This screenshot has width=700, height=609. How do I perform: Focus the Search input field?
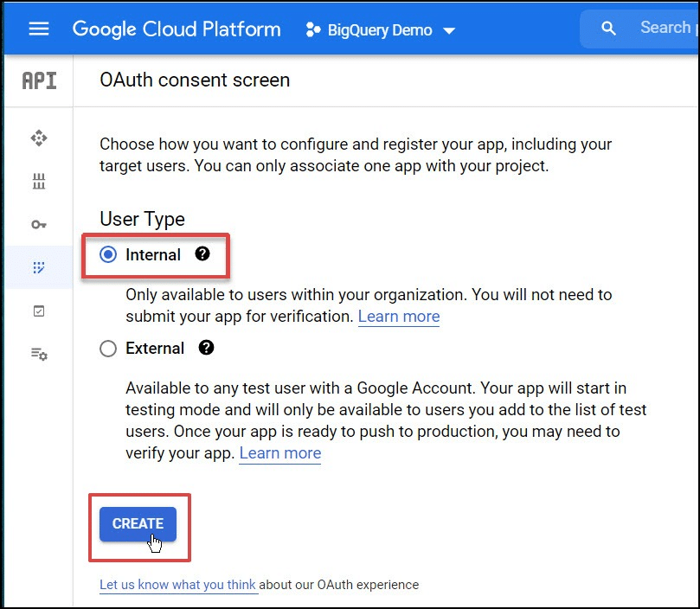[664, 29]
